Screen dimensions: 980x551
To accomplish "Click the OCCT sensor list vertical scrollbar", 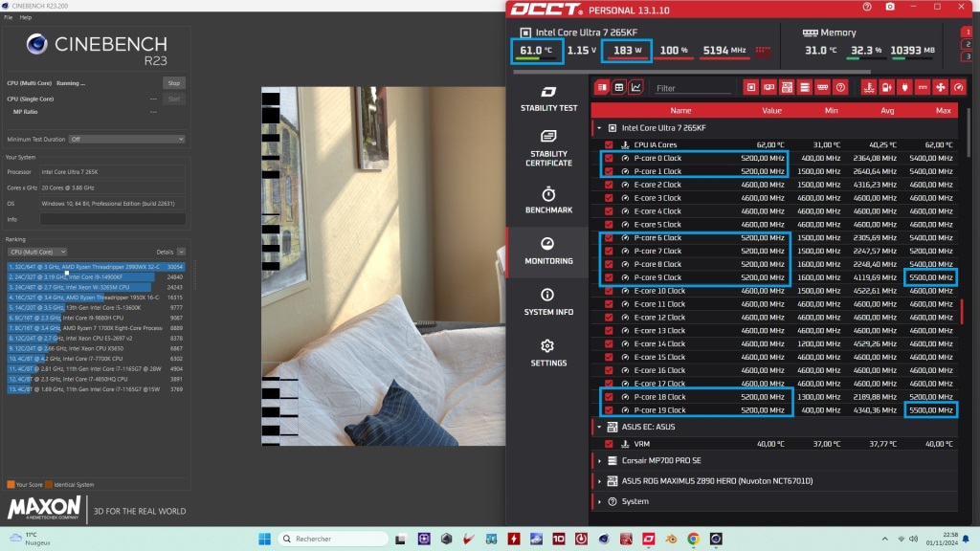I will click(969, 134).
